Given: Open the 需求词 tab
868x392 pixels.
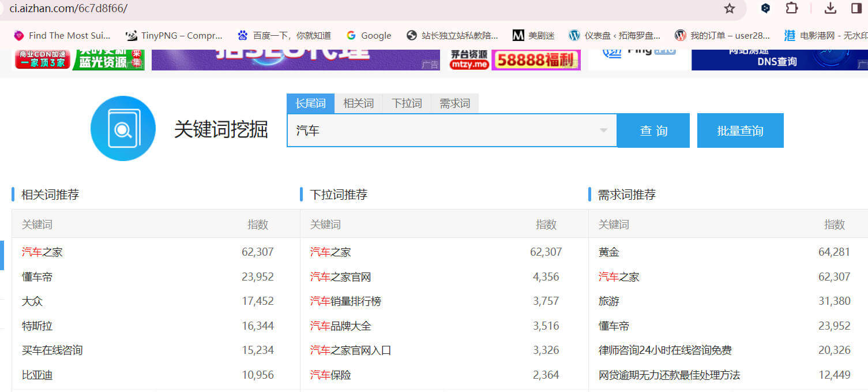Looking at the screenshot, I should click(x=454, y=103).
